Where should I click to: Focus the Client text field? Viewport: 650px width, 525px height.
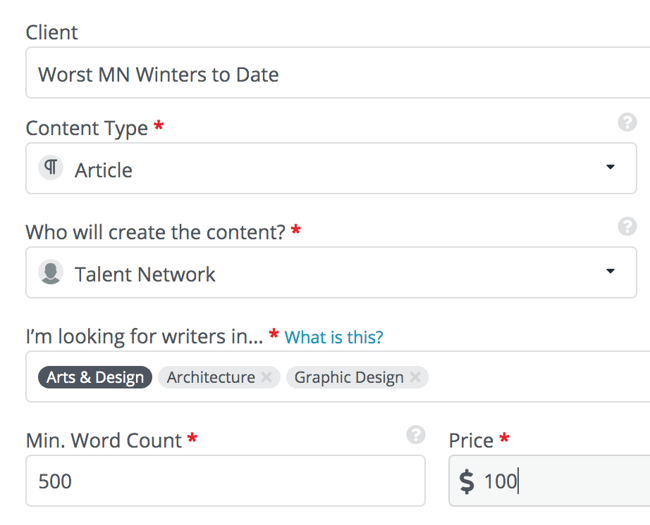pos(338,73)
